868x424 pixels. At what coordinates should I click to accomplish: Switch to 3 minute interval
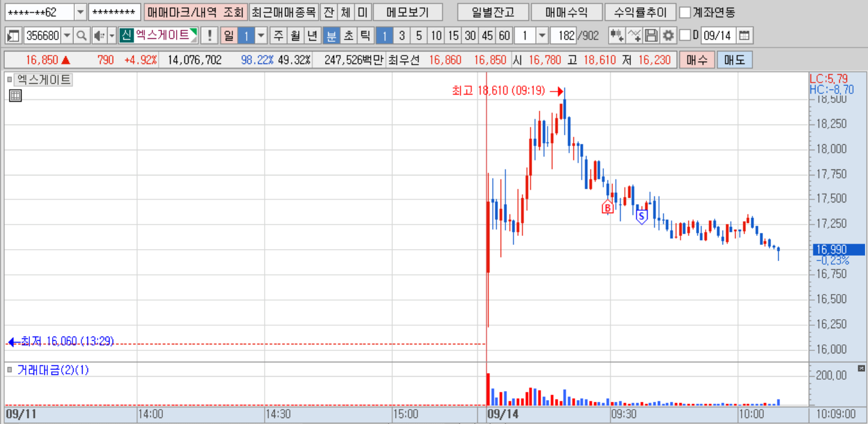(402, 36)
